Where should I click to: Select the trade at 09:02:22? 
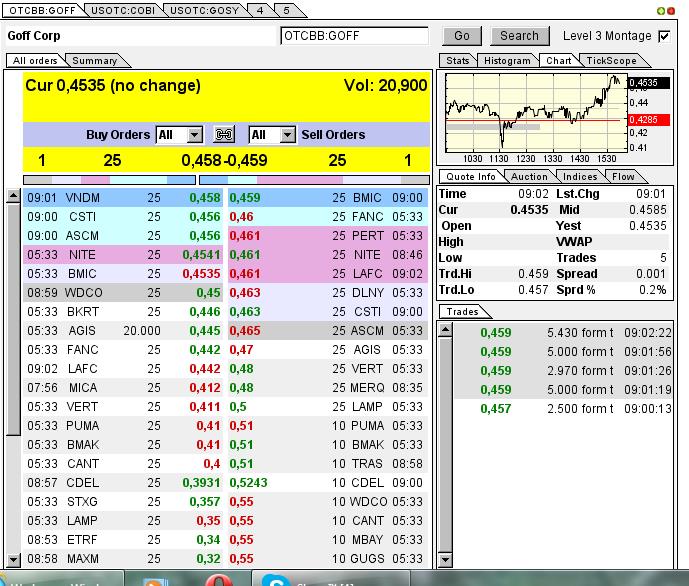(x=563, y=333)
